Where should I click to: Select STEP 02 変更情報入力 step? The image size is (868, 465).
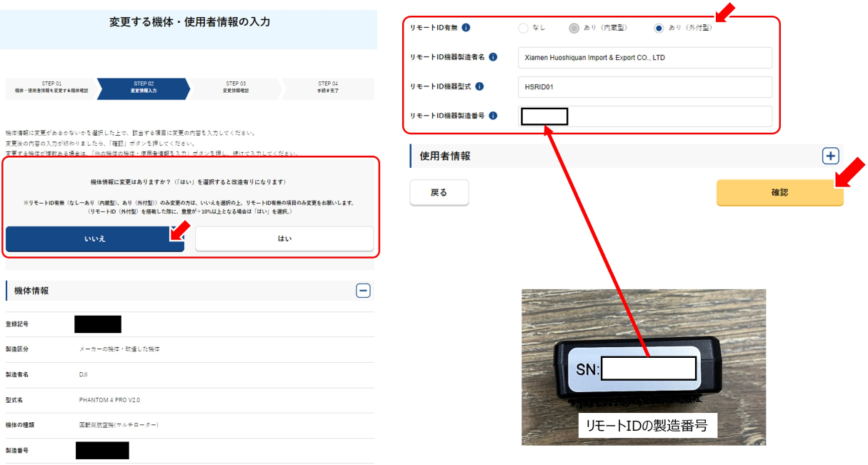pos(143,88)
